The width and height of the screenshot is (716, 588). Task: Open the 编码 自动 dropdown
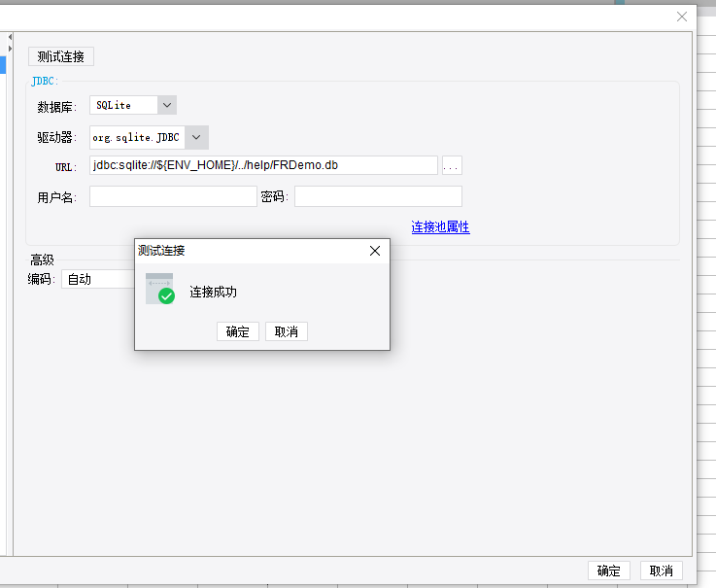pyautogui.click(x=98, y=279)
